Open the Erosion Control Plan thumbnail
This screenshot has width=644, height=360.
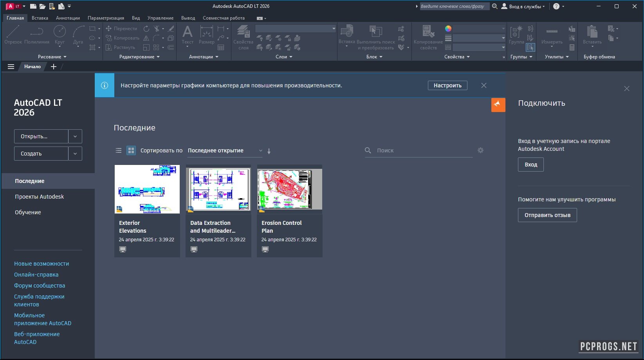[x=290, y=190]
